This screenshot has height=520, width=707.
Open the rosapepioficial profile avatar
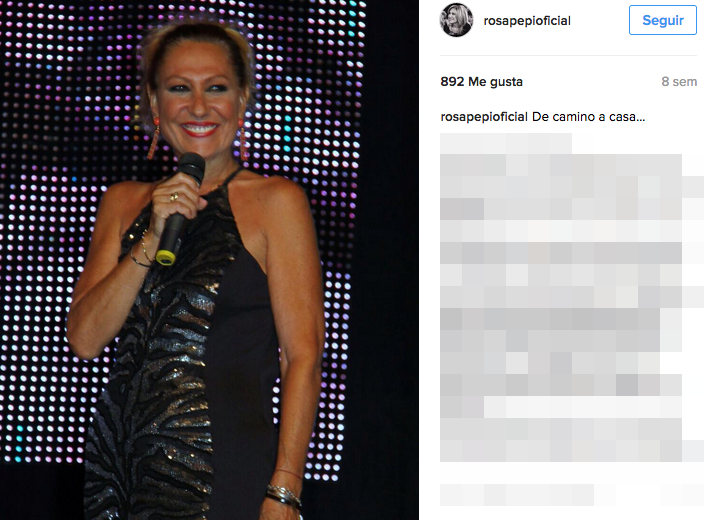[456, 20]
